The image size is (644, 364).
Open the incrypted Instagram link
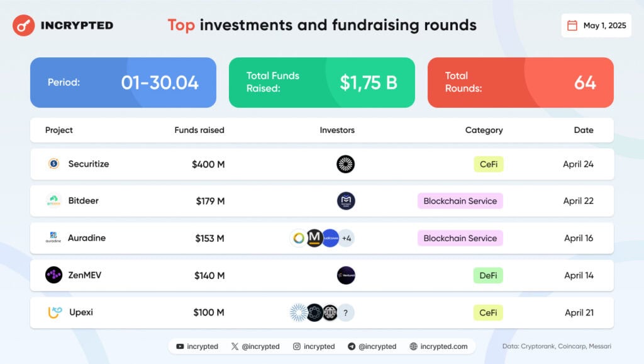point(314,346)
